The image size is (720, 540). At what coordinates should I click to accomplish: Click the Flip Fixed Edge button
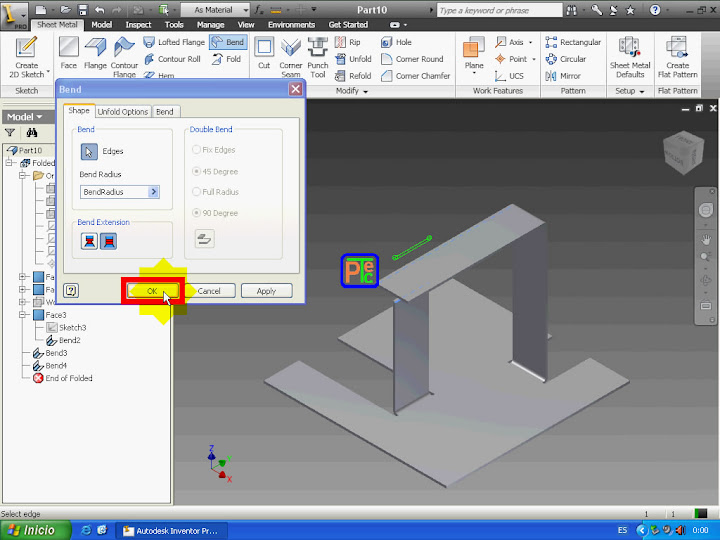point(204,239)
